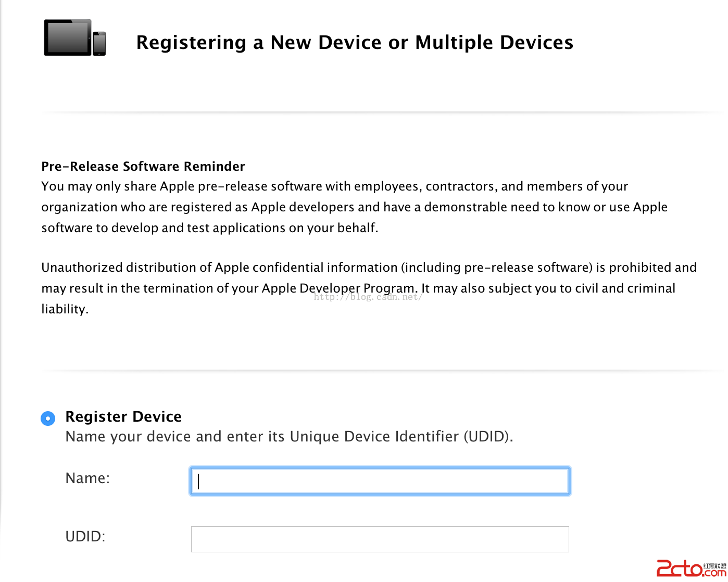Click the line starting "software to develop and test"

point(210,228)
